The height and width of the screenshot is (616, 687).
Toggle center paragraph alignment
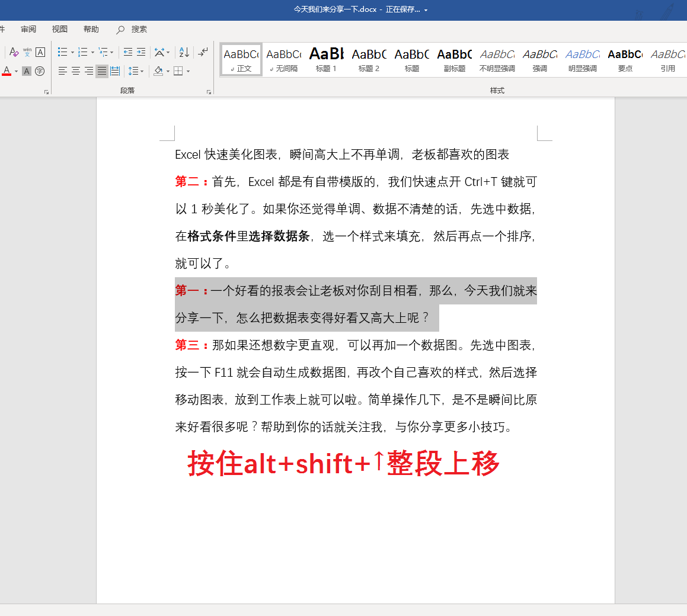coord(75,71)
